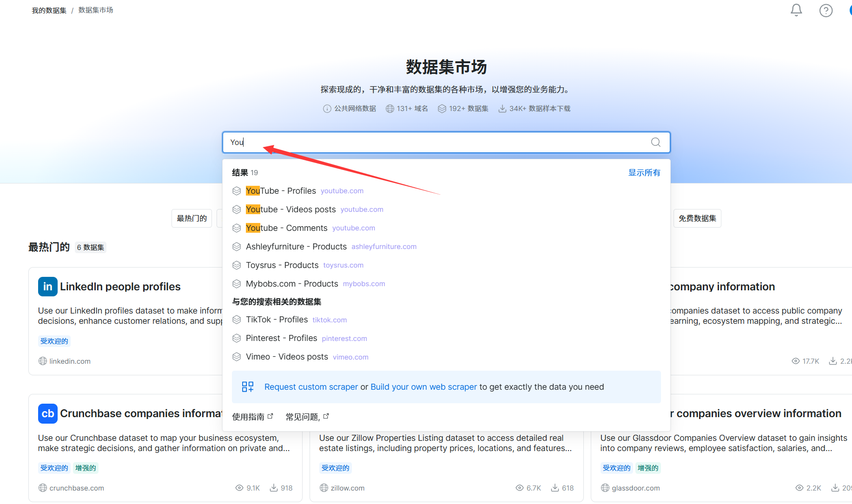Click the download icon beside 918 on Crunchbase card
852x504 pixels.
274,488
